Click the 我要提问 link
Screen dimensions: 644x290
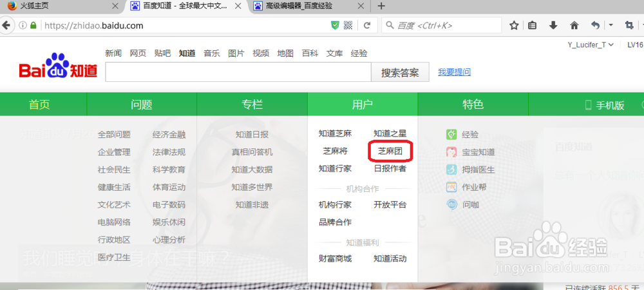(454, 72)
